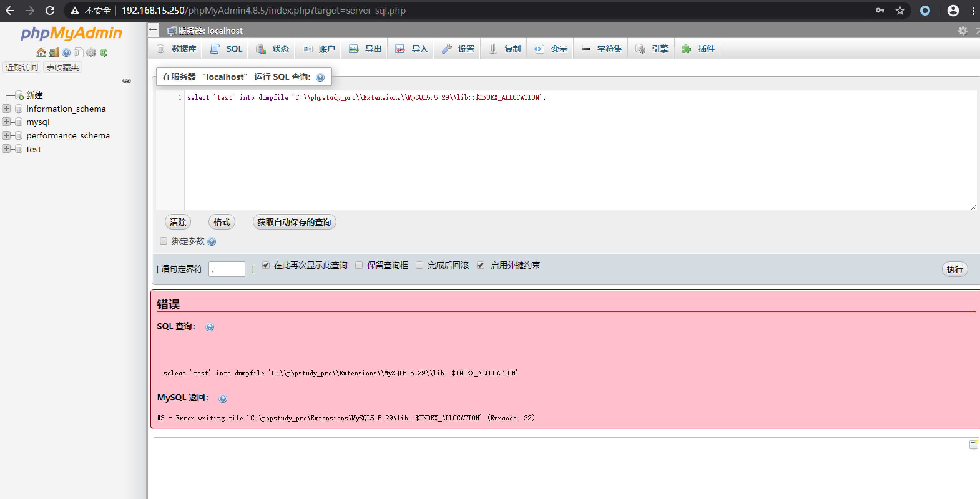Uncheck 启用外键约束 checkbox

[x=481, y=265]
